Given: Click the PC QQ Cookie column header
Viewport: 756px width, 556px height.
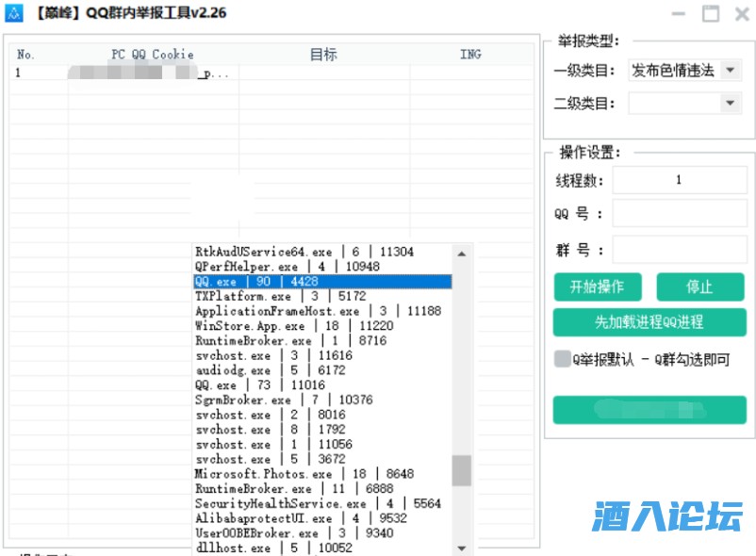Looking at the screenshot, I should pos(153,55).
